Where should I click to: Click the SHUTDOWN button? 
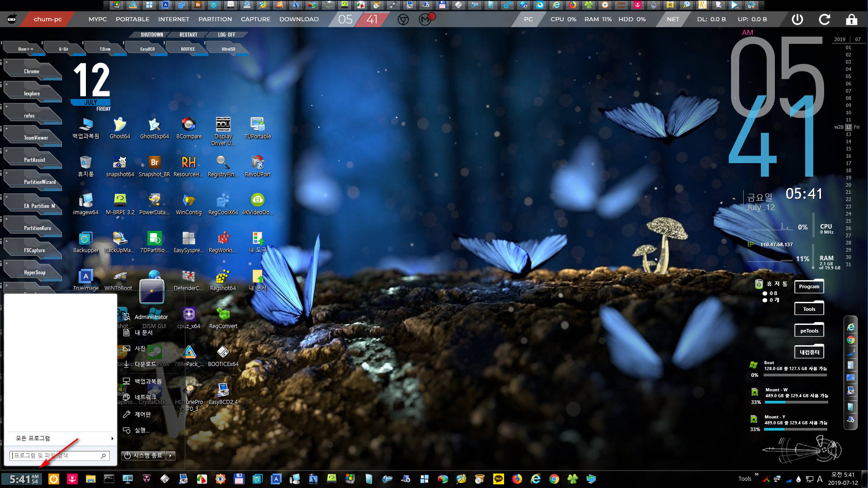151,35
